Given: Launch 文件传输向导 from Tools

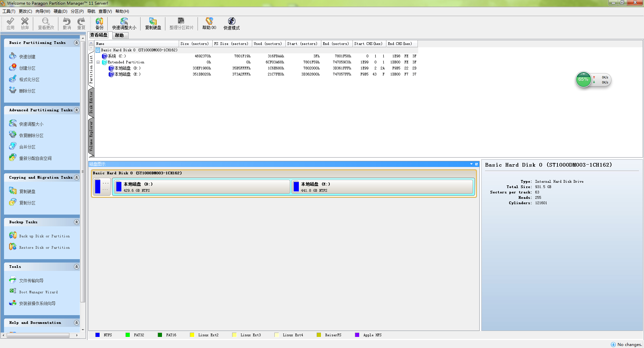Looking at the screenshot, I should tap(26, 280).
